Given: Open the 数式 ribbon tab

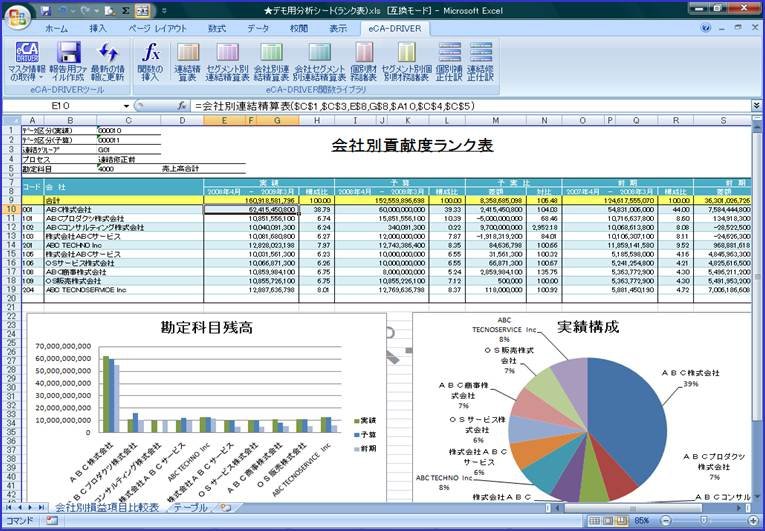Looking at the screenshot, I should pos(217,29).
